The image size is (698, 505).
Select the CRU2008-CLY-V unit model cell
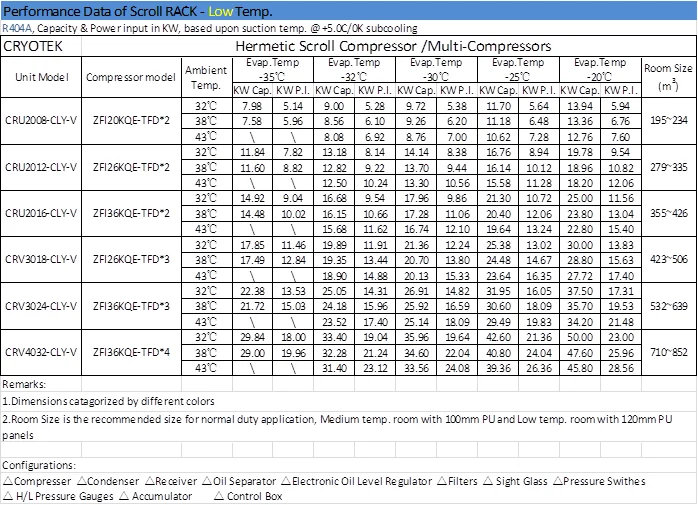[42, 119]
